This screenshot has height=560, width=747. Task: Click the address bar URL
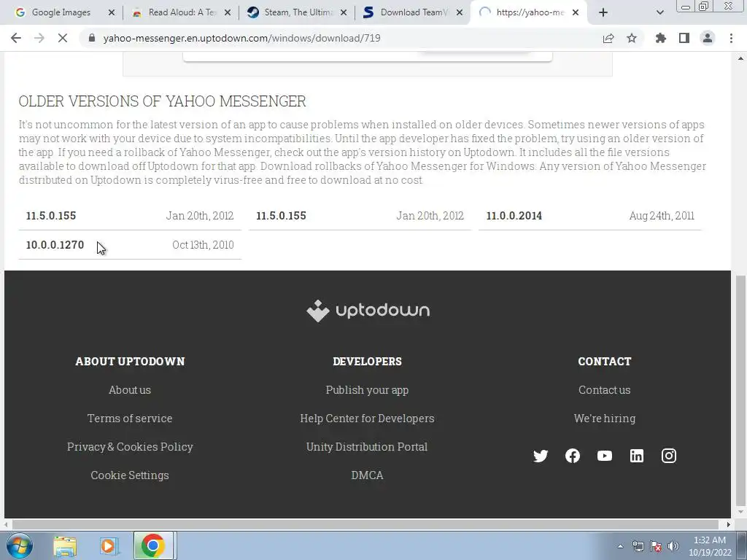(x=241, y=38)
